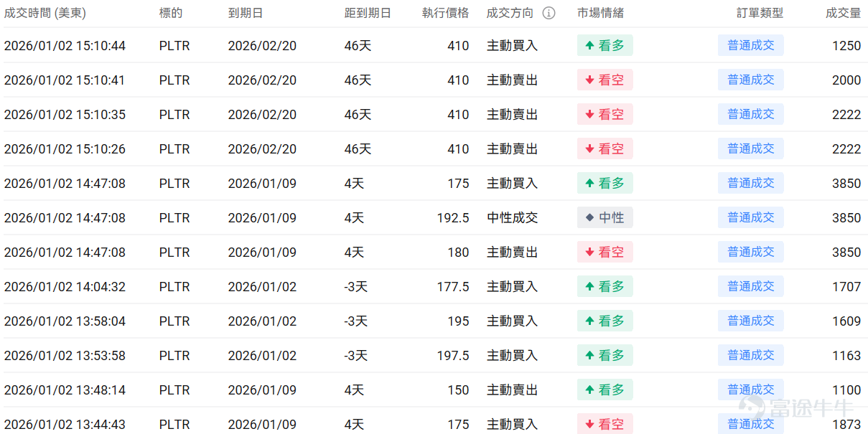
Task: Select 普通成交 in the 15:10:41 row
Action: (751, 80)
